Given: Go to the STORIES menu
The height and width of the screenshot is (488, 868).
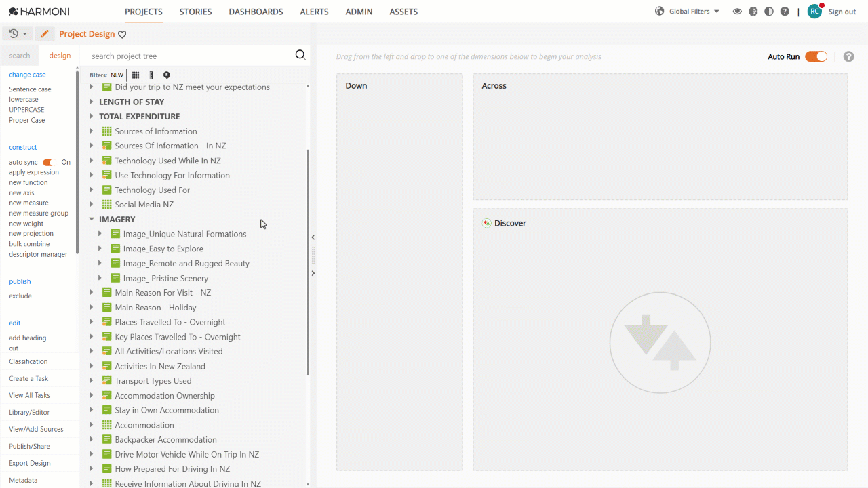Looking at the screenshot, I should [x=195, y=12].
